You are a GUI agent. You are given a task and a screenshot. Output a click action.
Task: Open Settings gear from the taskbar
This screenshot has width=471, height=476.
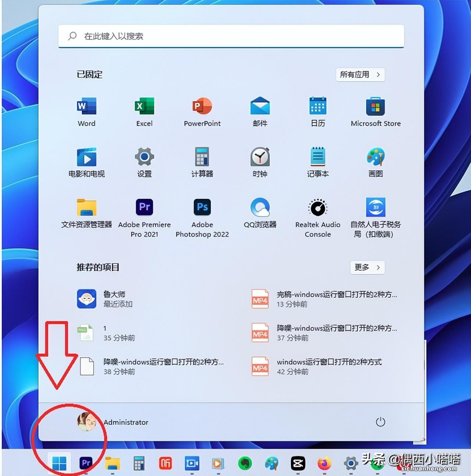pyautogui.click(x=351, y=463)
